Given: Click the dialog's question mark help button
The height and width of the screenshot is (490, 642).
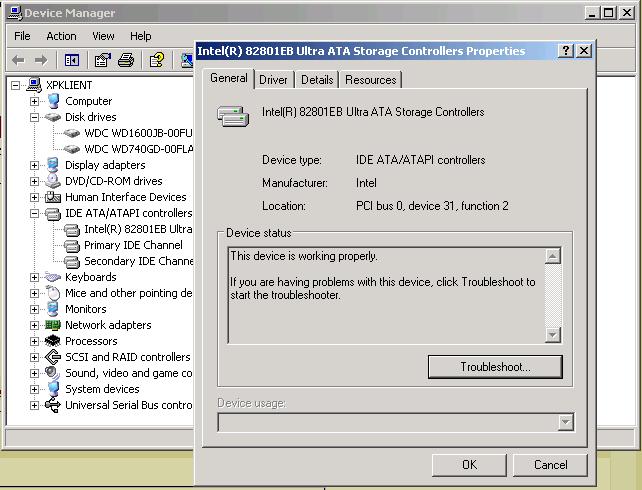Looking at the screenshot, I should [565, 51].
